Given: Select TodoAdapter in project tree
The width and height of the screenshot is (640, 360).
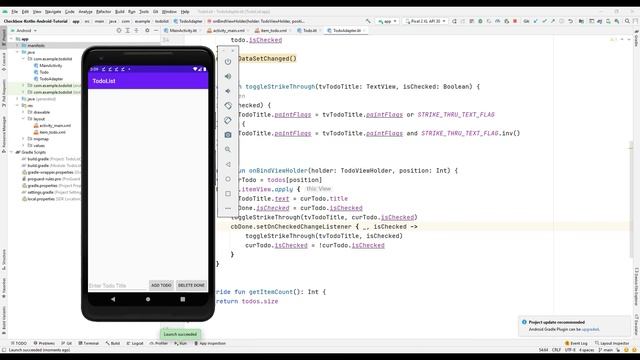Looking at the screenshot, I should pos(48,79).
